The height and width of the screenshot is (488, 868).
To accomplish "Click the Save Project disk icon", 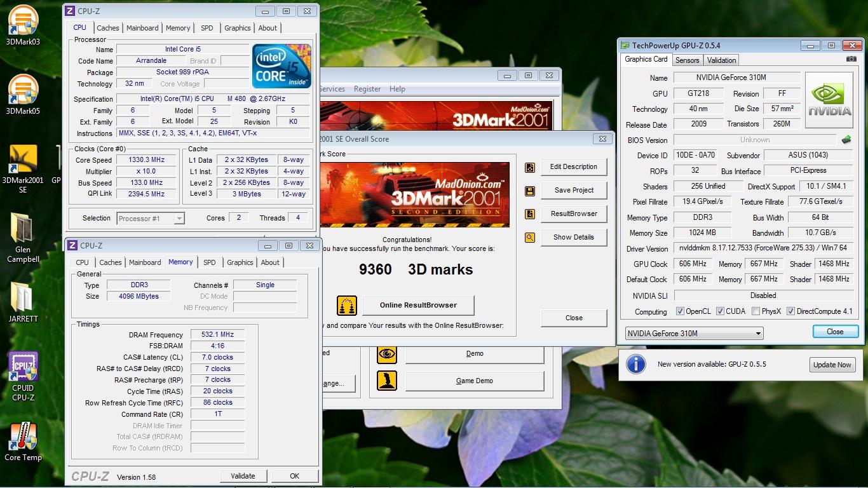I will point(530,191).
